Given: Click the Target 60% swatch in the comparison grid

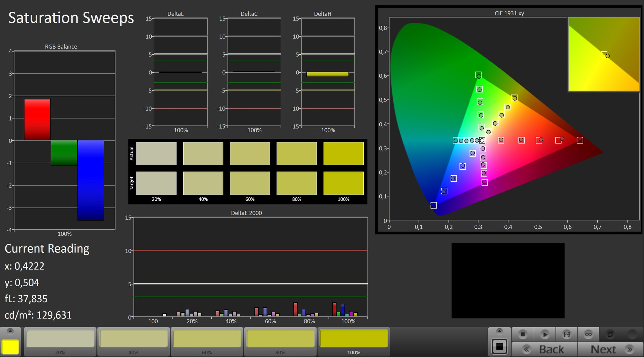Looking at the screenshot, I should tap(250, 183).
